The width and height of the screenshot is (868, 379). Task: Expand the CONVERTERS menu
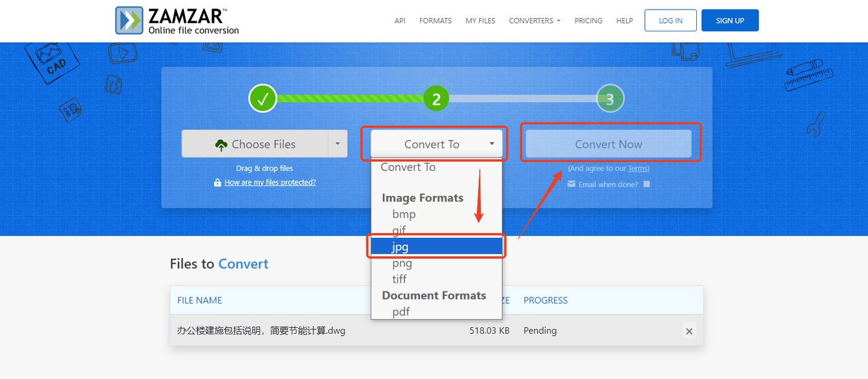(x=535, y=21)
